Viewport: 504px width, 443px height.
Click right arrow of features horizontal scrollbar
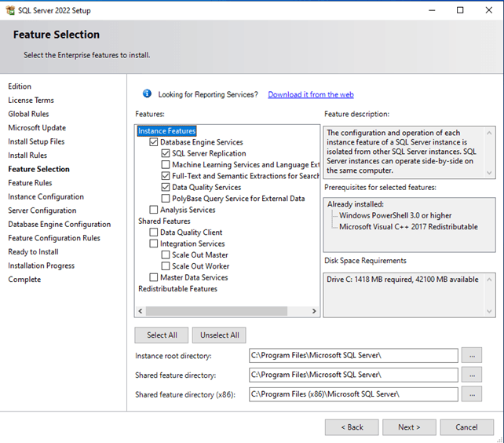pos(314,311)
